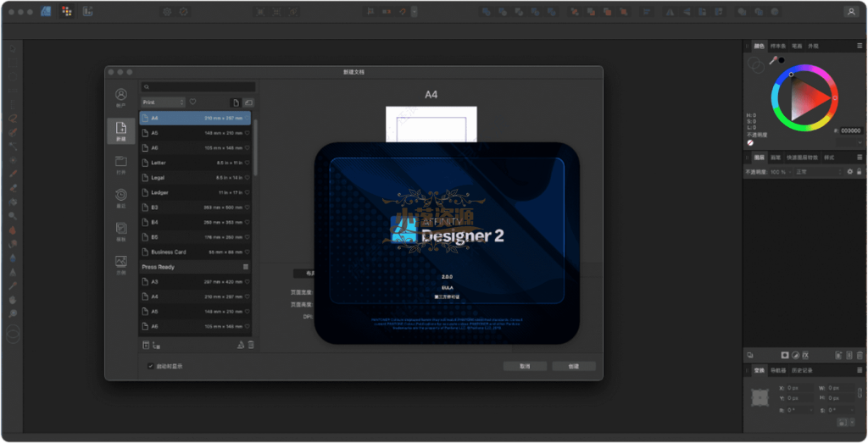Click the create preset icon below list
Image resolution: width=868 pixels, height=443 pixels.
[x=146, y=345]
